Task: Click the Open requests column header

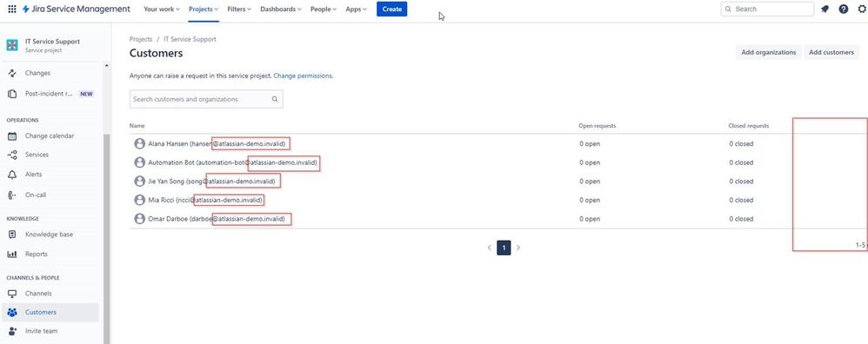Action: (x=597, y=126)
